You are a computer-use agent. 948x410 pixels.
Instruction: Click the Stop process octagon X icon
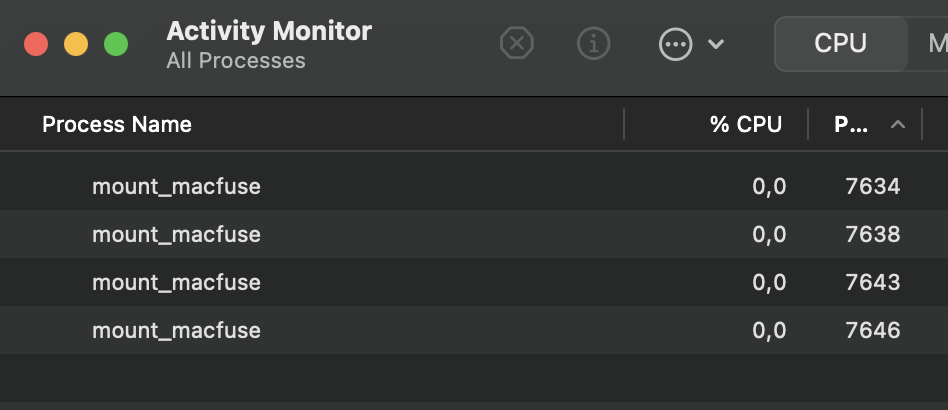516,44
